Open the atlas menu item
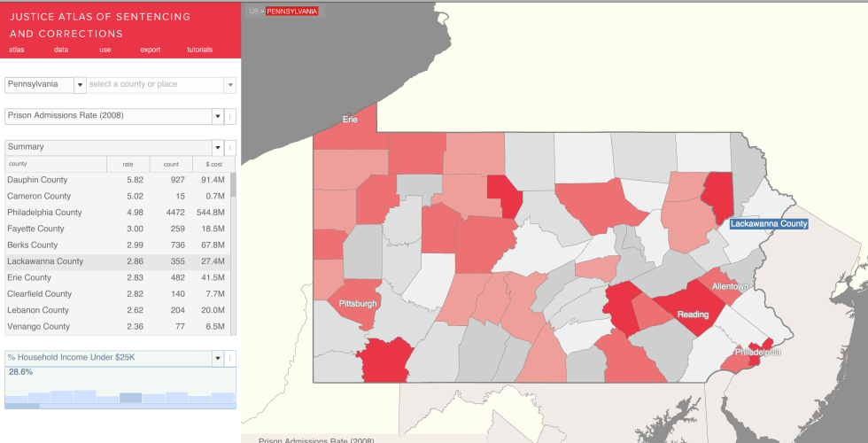 17,50
